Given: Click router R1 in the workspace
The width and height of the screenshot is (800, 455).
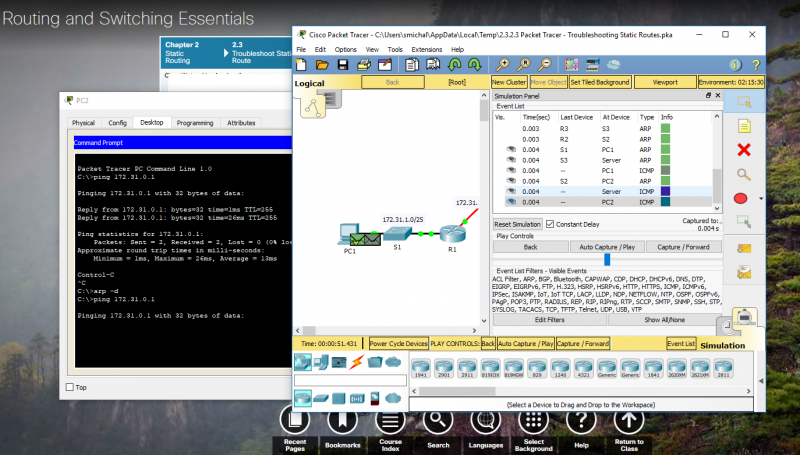Looking at the screenshot, I should pyautogui.click(x=453, y=234).
